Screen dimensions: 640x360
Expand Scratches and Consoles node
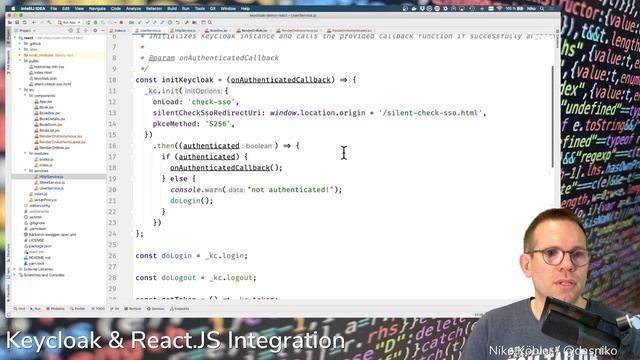(x=15, y=275)
